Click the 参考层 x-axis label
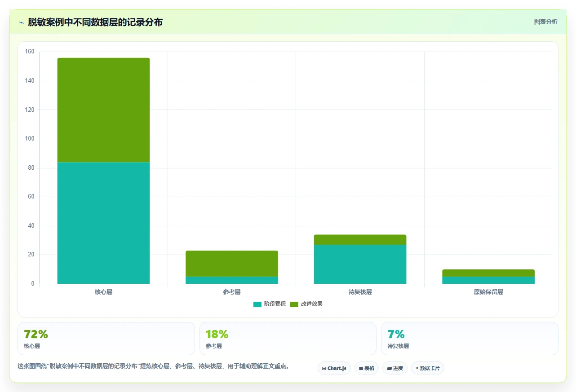576x392 pixels. click(x=232, y=292)
